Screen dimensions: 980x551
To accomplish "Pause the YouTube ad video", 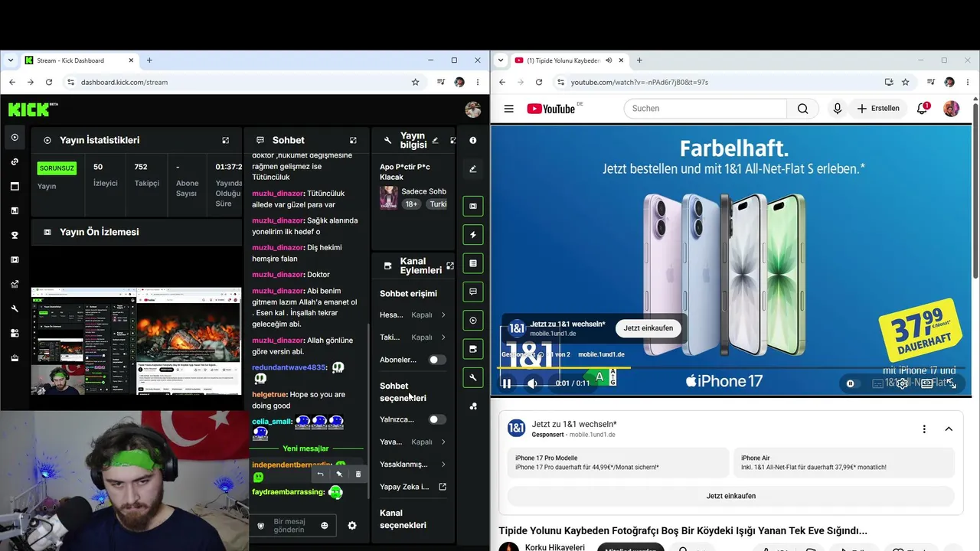I will pyautogui.click(x=507, y=383).
